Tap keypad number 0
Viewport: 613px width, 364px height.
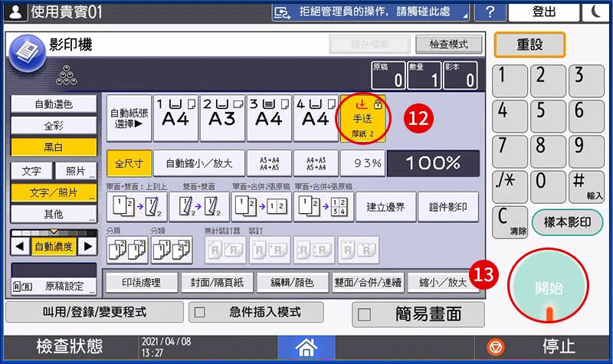[x=548, y=186]
